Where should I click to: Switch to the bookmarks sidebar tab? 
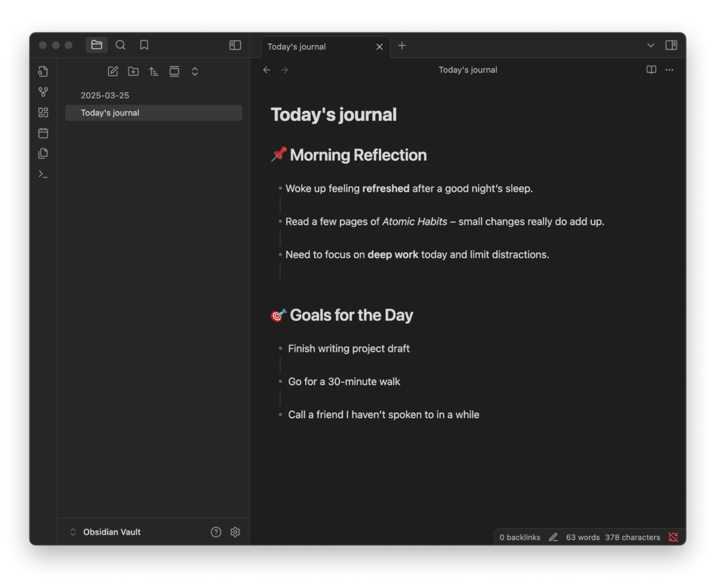click(x=144, y=45)
